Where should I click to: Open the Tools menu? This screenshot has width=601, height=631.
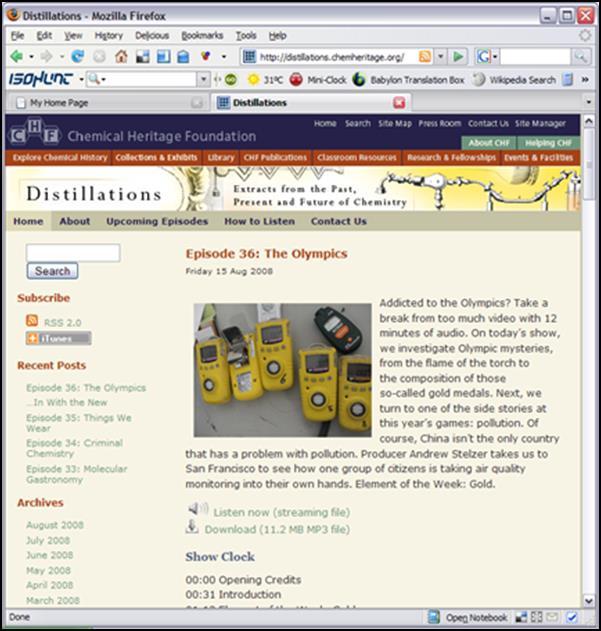246,36
